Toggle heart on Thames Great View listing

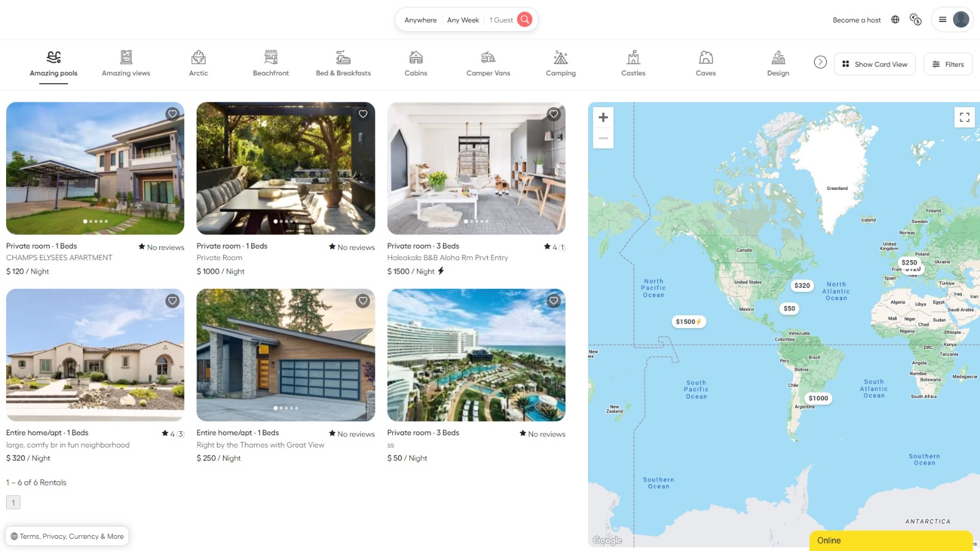[363, 301]
